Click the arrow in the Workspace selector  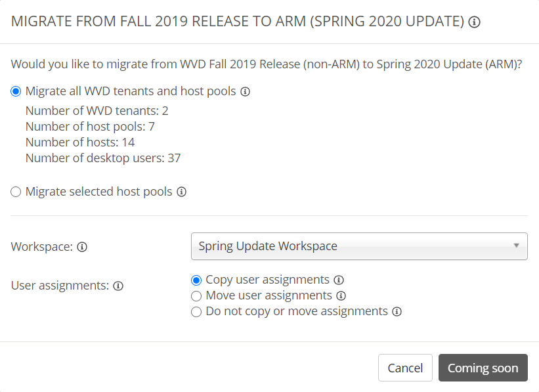[516, 246]
